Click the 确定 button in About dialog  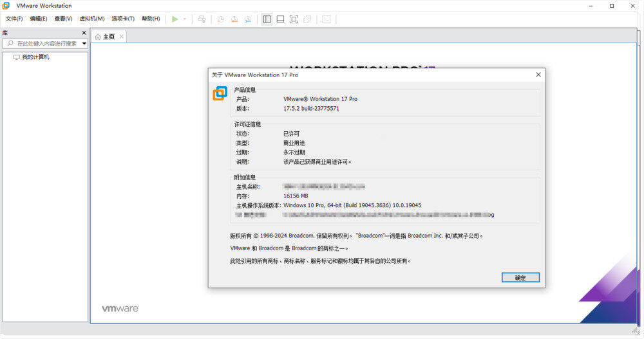point(520,278)
